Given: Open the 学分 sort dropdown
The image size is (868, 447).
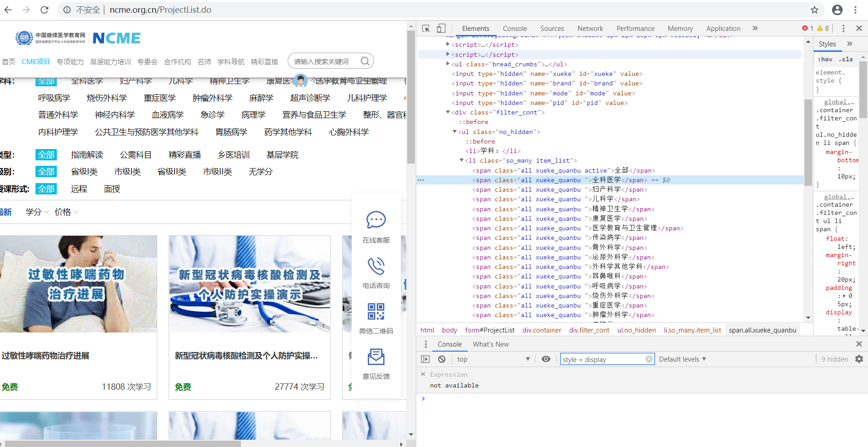Looking at the screenshot, I should tap(37, 212).
